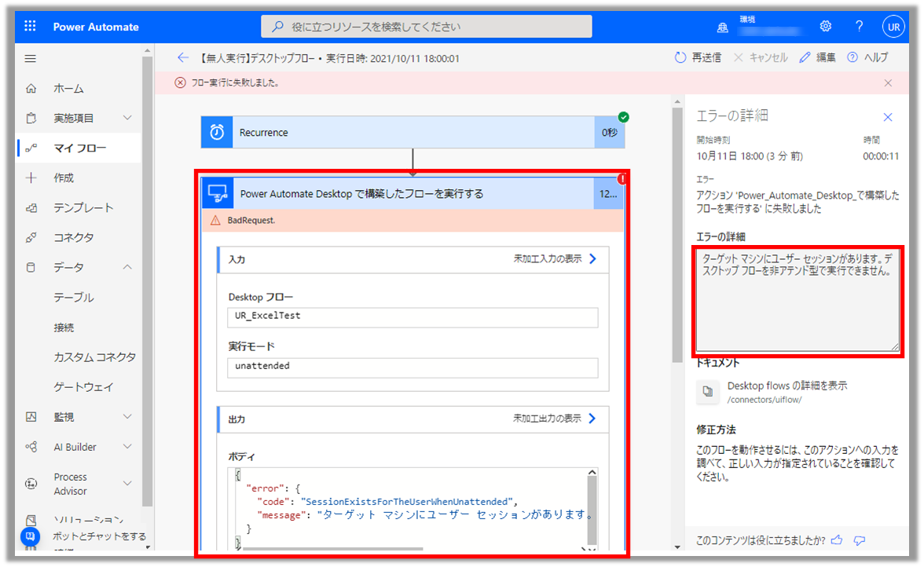This screenshot has width=924, height=567.
Task: Click the キャンセル button
Action: (761, 57)
